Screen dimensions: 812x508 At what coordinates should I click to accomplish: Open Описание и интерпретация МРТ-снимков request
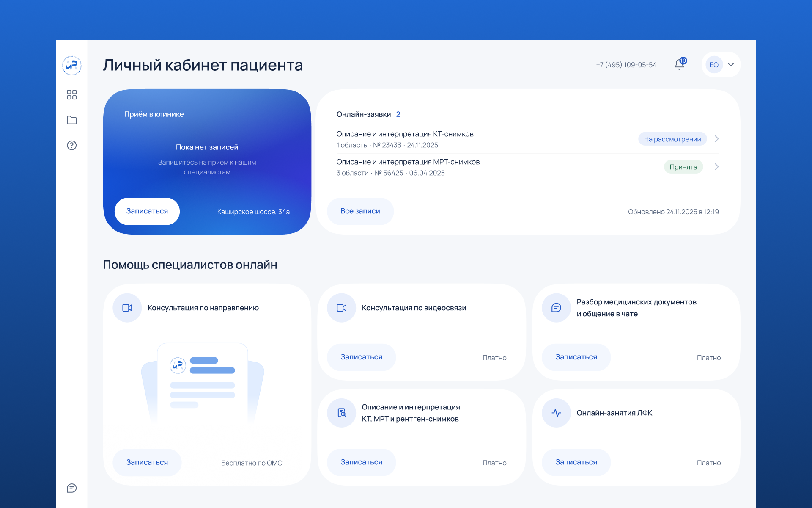[x=528, y=167]
